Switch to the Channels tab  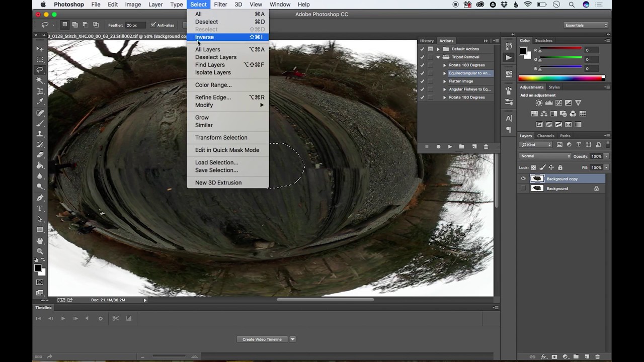tap(545, 136)
